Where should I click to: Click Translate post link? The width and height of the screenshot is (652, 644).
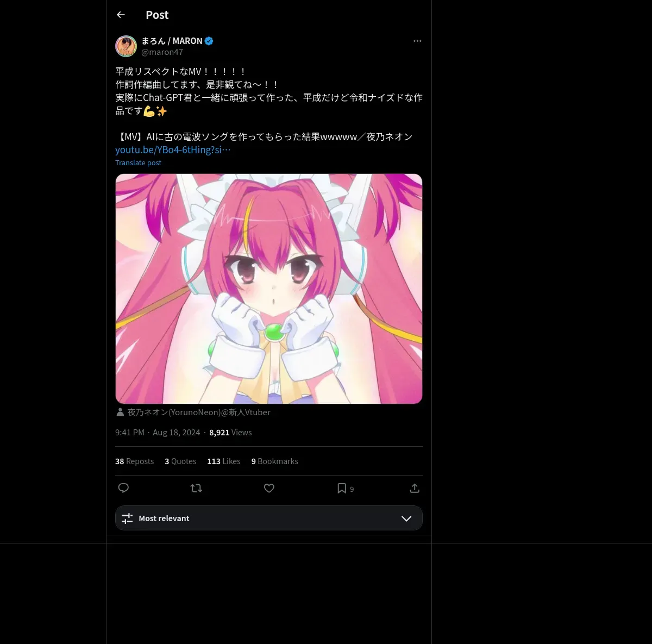pos(138,163)
